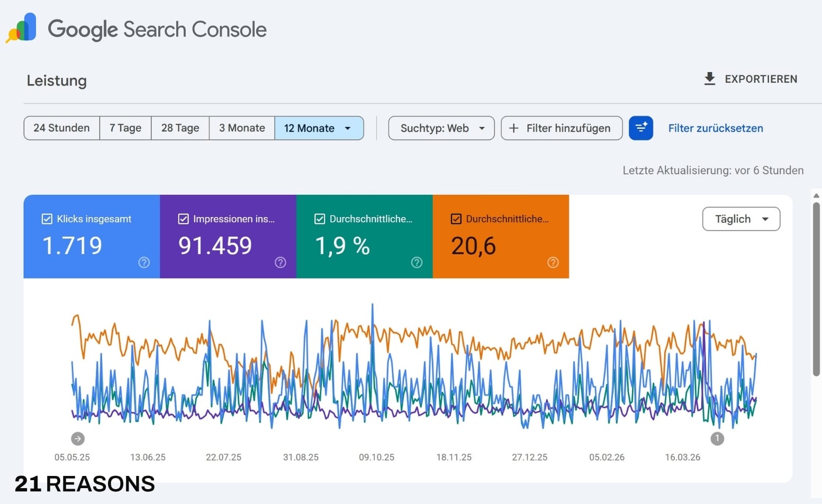The image size is (822, 504).
Task: Click the 22.07.25 axis date label
Action: click(223, 457)
